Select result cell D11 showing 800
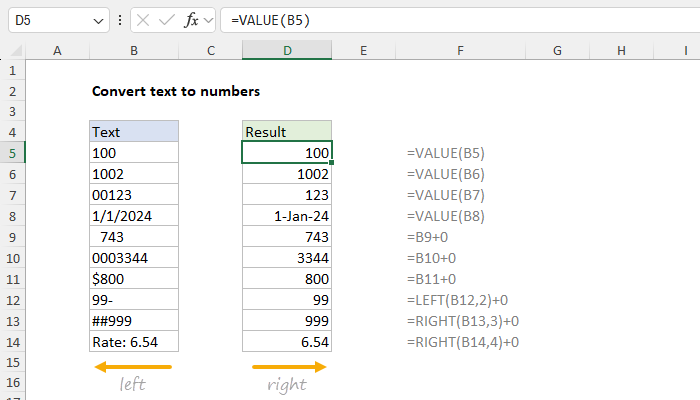Viewport: 700px width, 400px height. (x=287, y=279)
